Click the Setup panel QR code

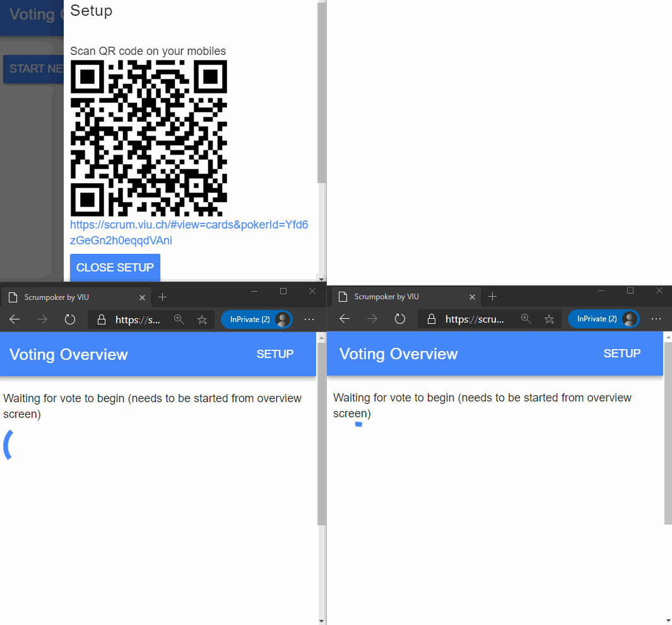coord(148,138)
